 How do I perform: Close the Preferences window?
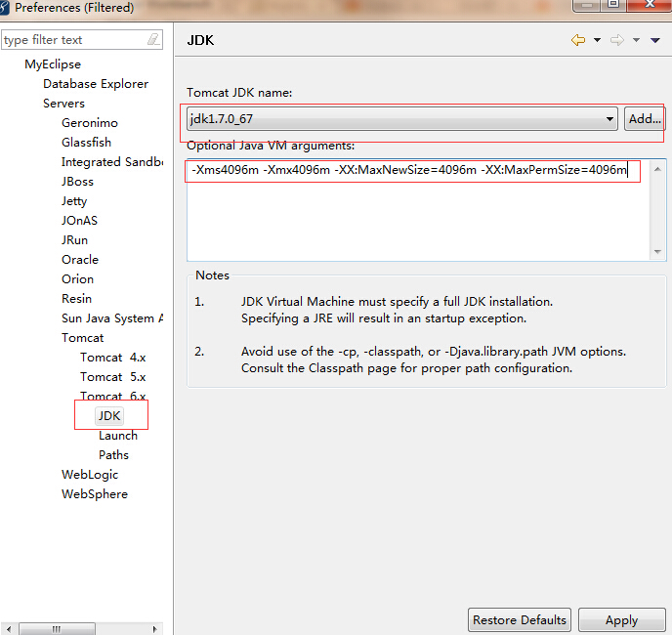[650, 5]
